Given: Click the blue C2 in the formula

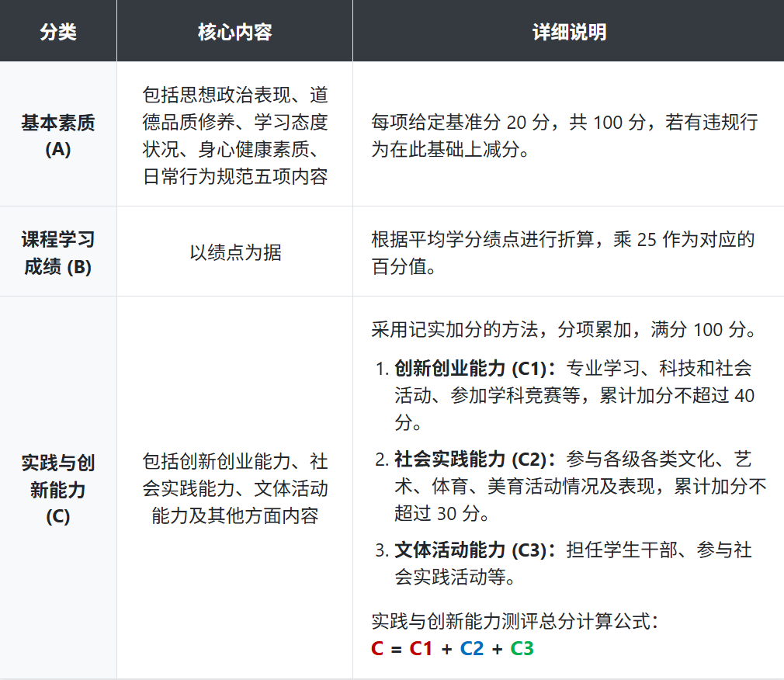Looking at the screenshot, I should click(x=471, y=648).
